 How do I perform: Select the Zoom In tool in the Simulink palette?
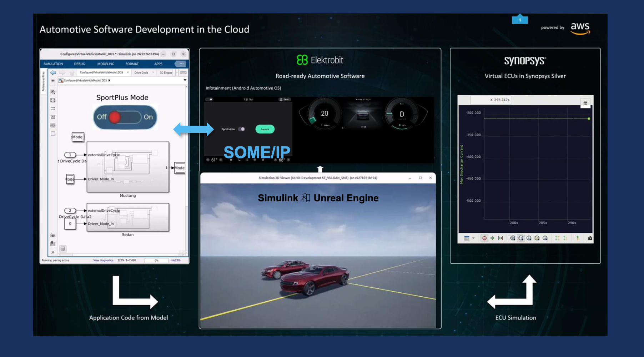53,92
